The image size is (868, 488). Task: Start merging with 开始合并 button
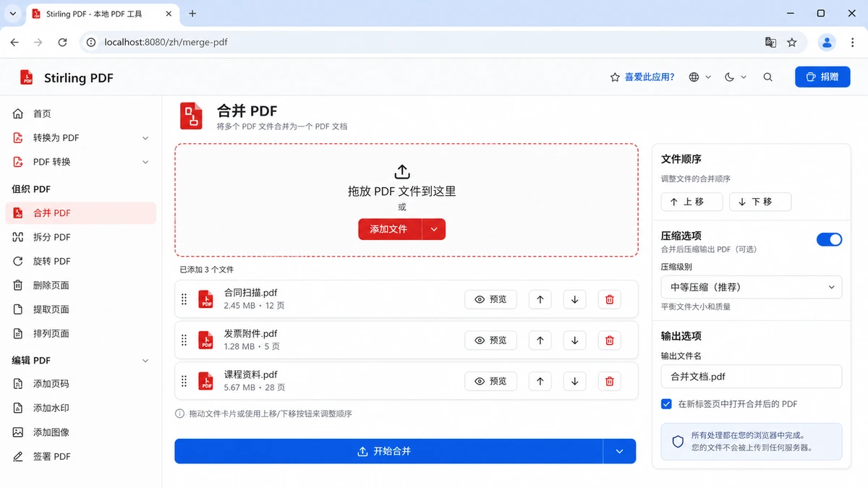[388, 451]
